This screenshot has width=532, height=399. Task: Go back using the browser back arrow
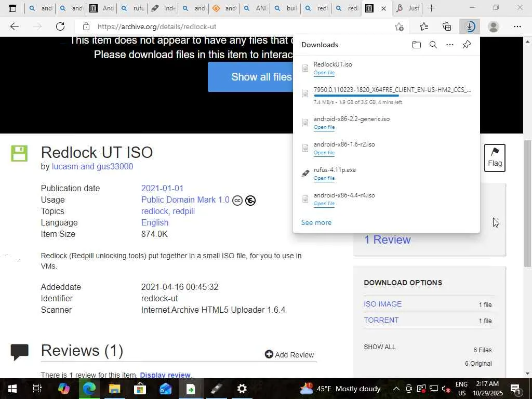coord(14,26)
